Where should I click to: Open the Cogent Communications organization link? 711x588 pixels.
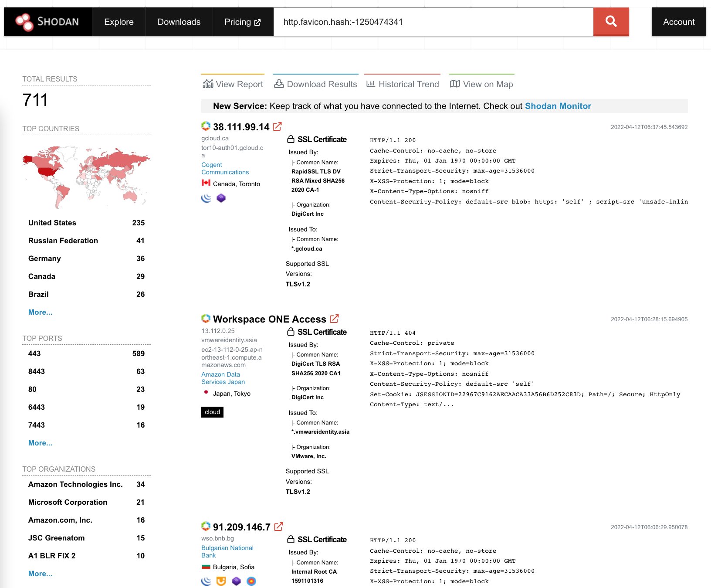[x=225, y=168]
